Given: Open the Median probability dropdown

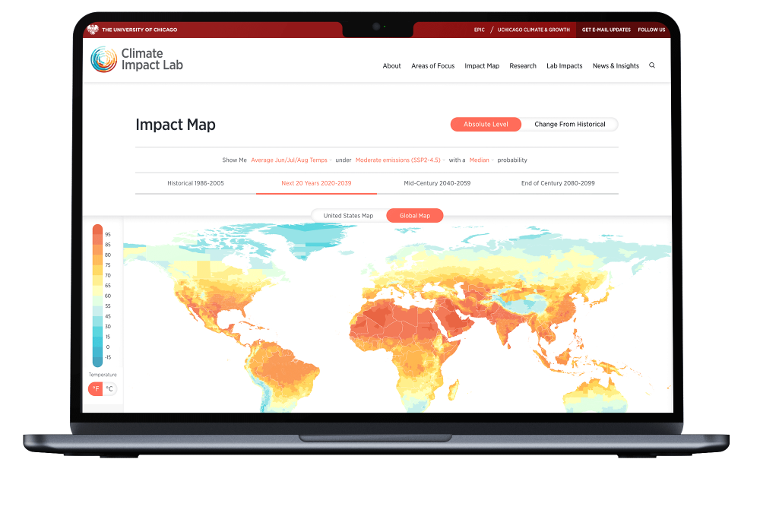Looking at the screenshot, I should tap(480, 160).
